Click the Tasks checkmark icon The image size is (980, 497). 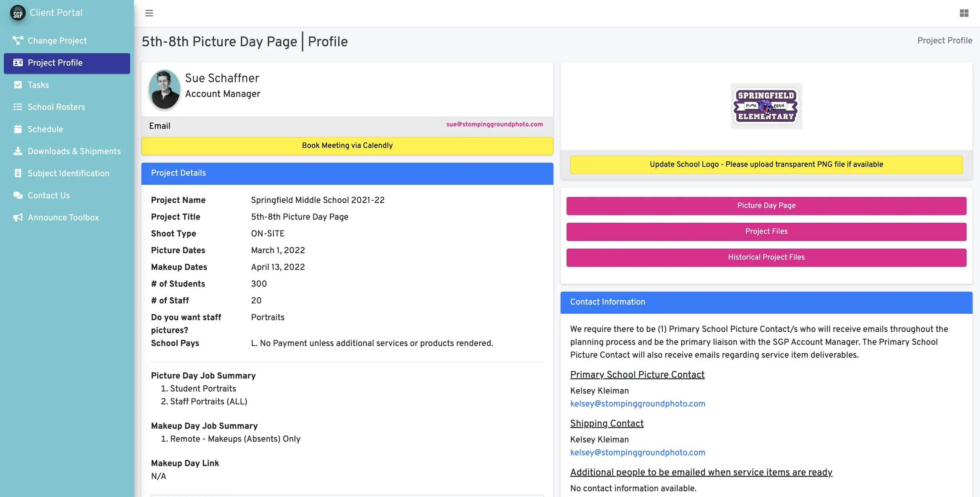pos(18,85)
